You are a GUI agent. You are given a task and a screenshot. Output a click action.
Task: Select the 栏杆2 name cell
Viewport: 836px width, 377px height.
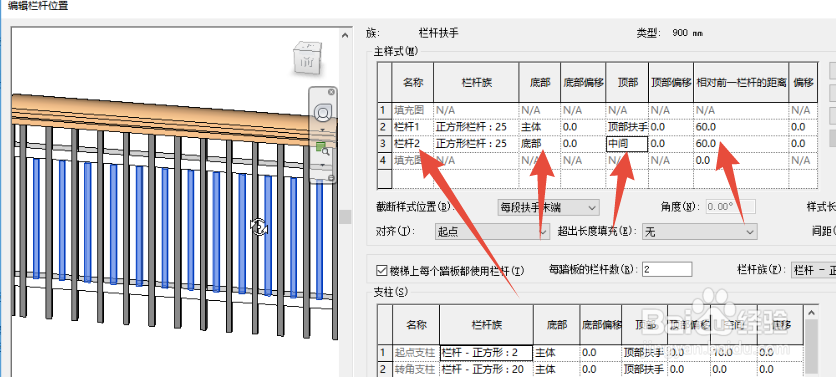pos(413,144)
